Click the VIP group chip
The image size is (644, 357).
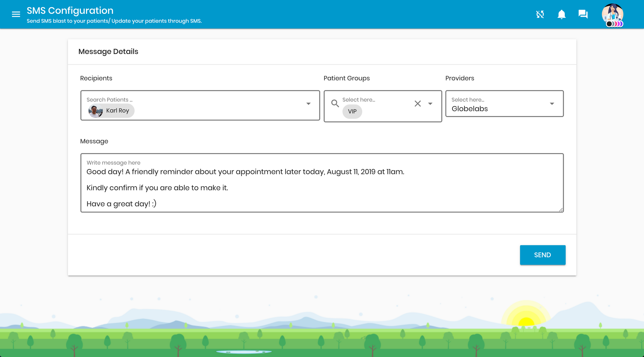tap(352, 111)
